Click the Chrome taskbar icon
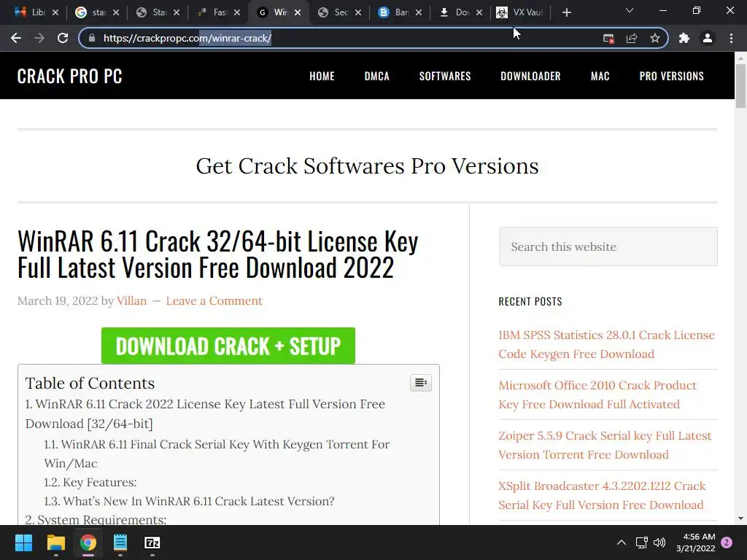 pyautogui.click(x=88, y=542)
